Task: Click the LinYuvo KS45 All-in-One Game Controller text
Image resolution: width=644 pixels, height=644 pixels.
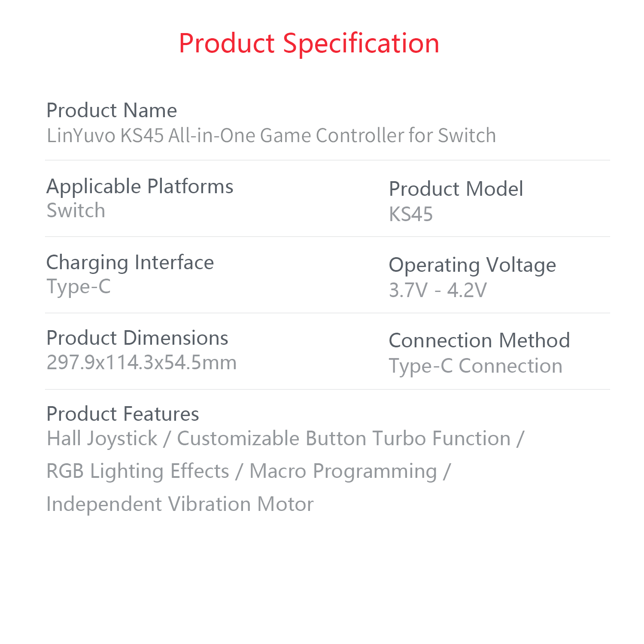Action: point(271,136)
